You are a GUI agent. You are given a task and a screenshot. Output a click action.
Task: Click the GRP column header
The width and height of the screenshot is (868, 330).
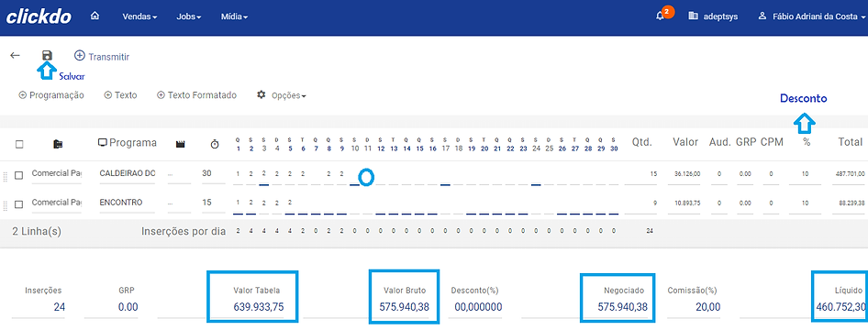point(745,143)
